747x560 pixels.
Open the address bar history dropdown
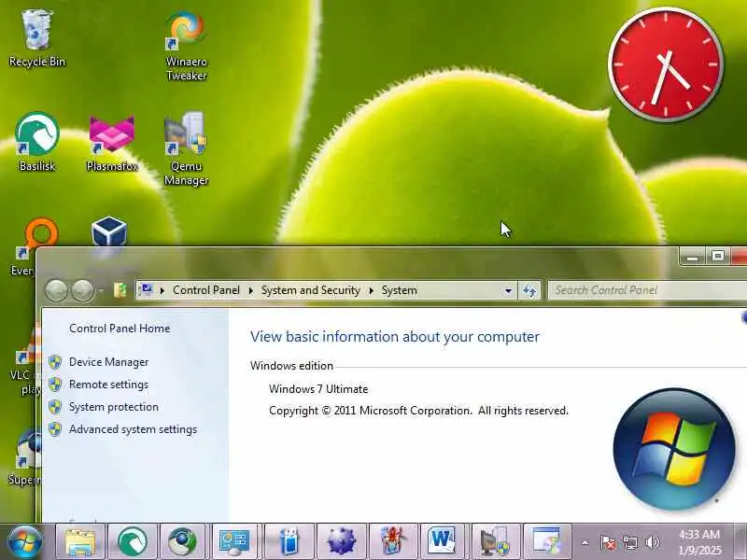tap(508, 290)
